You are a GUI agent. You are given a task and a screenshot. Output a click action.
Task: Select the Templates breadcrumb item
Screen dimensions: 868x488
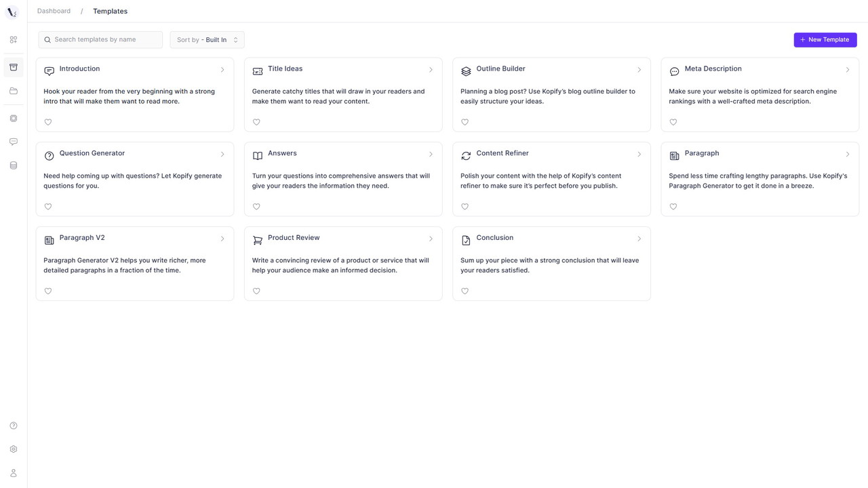[110, 12]
